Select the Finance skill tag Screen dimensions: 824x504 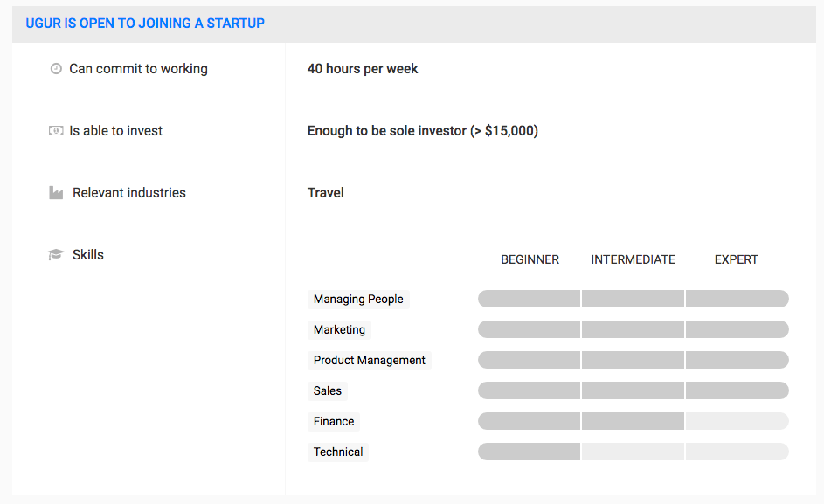[334, 421]
